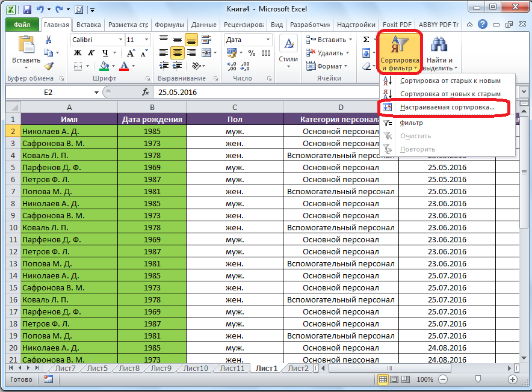This screenshot has width=532, height=392.
Task: Click the Paste (Вставить) clipboard icon
Action: pos(26,46)
